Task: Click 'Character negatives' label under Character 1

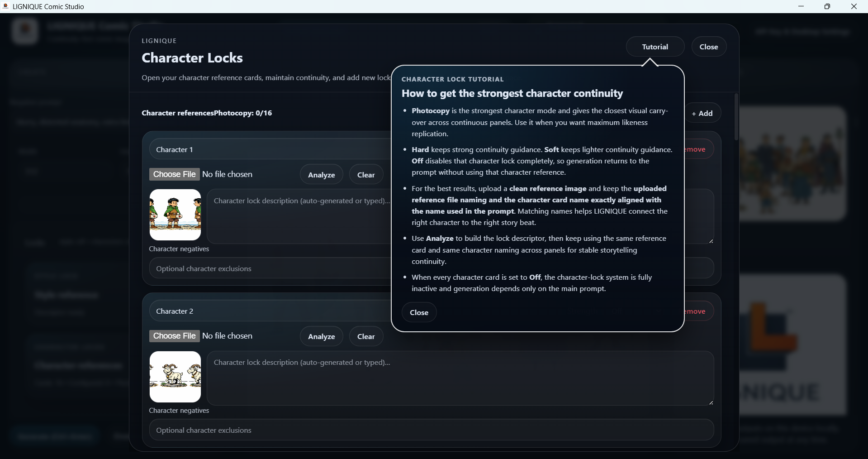Action: tap(179, 249)
